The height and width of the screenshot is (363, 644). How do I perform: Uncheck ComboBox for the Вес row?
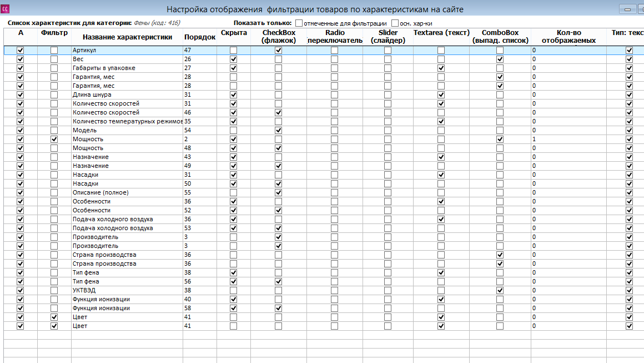click(500, 59)
